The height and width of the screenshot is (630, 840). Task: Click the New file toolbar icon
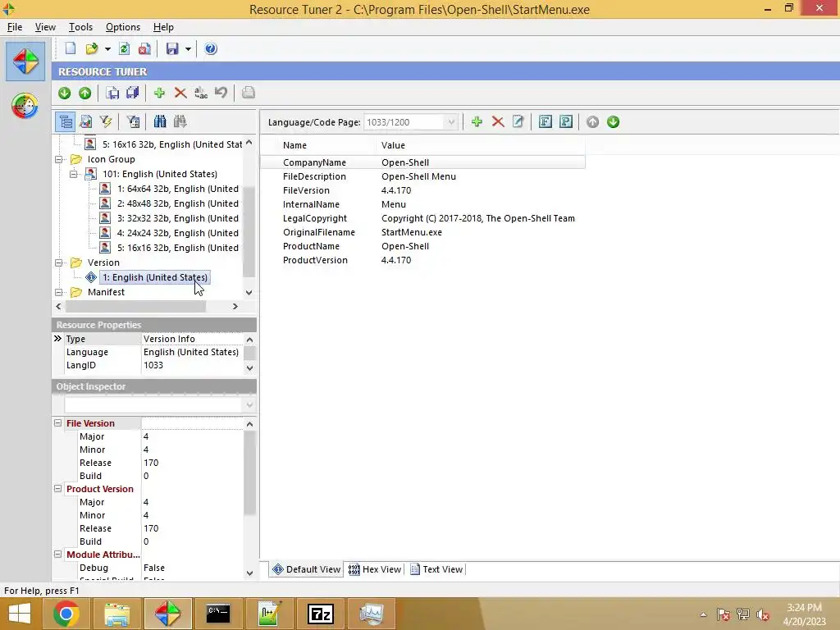[71, 48]
